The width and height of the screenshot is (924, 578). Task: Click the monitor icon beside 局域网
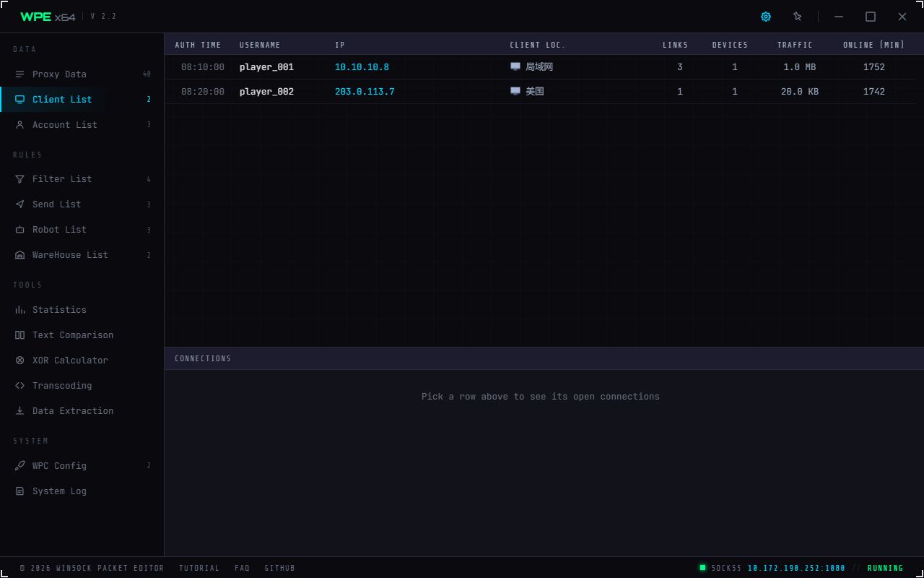515,66
